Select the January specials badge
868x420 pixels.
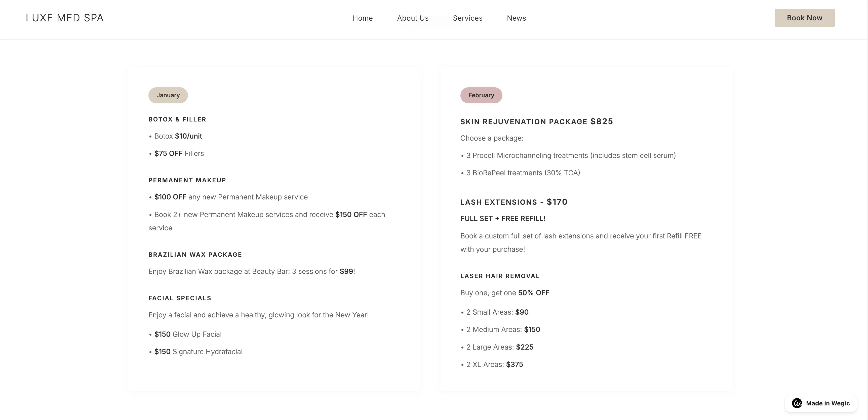(x=168, y=95)
